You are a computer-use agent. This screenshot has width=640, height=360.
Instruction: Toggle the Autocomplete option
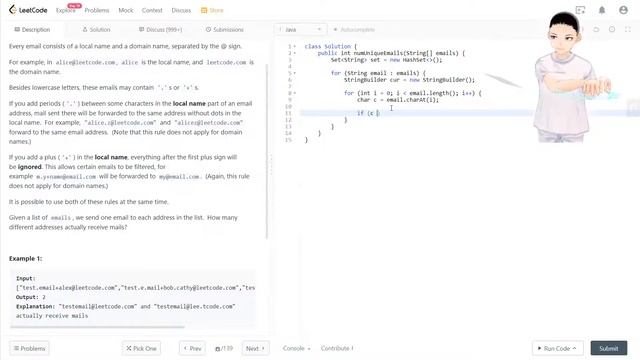coord(354,29)
